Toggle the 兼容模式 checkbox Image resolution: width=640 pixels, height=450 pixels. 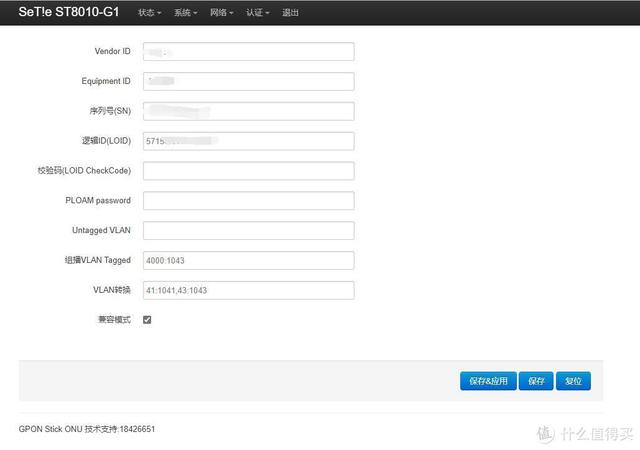pyautogui.click(x=147, y=320)
